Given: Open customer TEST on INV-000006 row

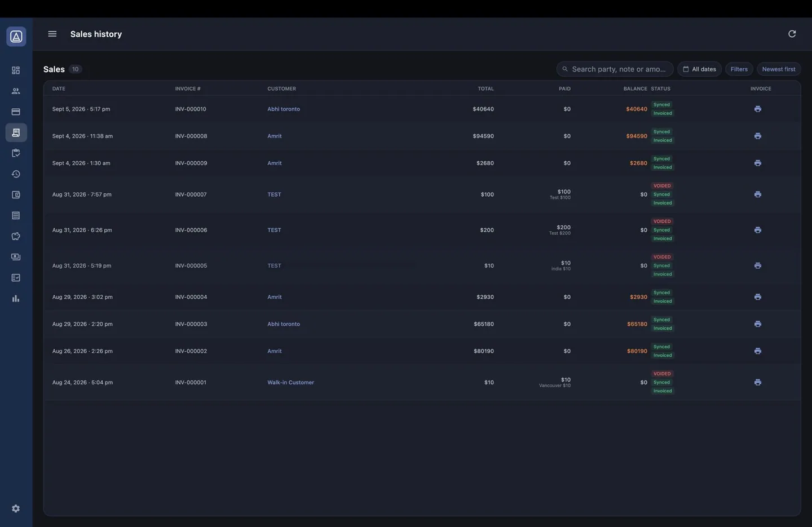Looking at the screenshot, I should [x=274, y=230].
